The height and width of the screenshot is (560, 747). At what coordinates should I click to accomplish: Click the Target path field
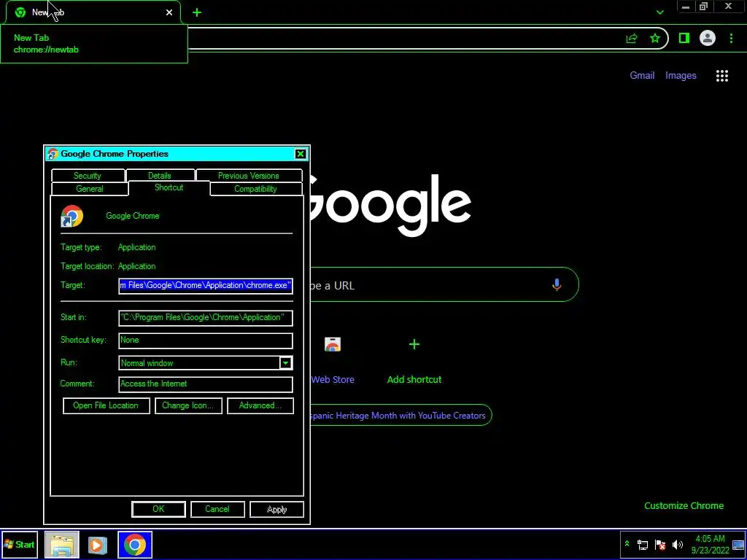[x=205, y=286]
